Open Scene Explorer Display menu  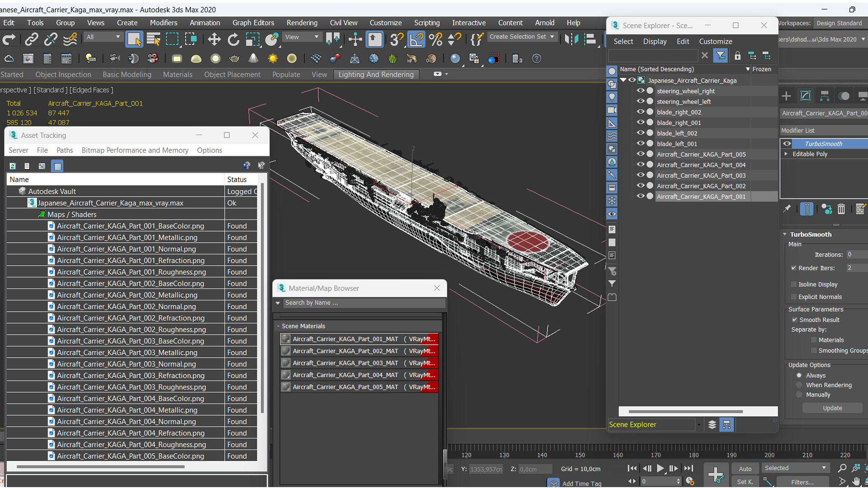[x=655, y=41]
